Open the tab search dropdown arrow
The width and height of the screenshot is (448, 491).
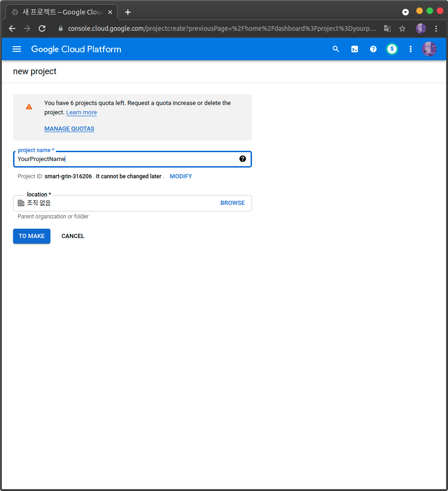(x=406, y=12)
